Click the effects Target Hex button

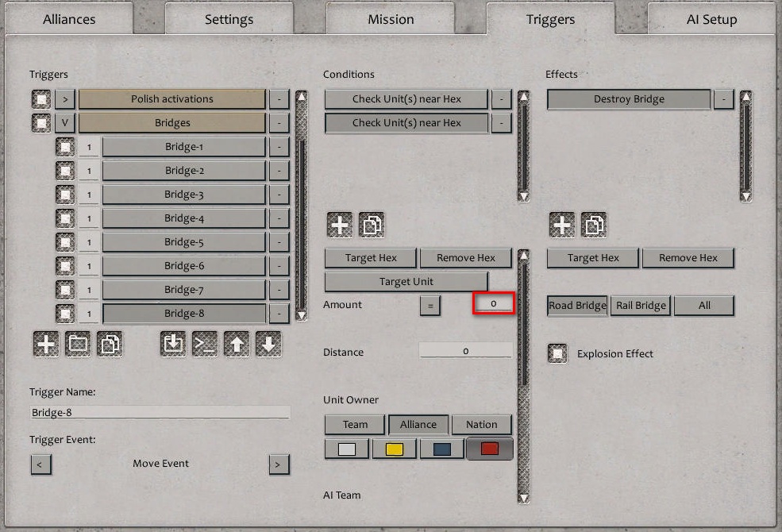pyautogui.click(x=593, y=258)
